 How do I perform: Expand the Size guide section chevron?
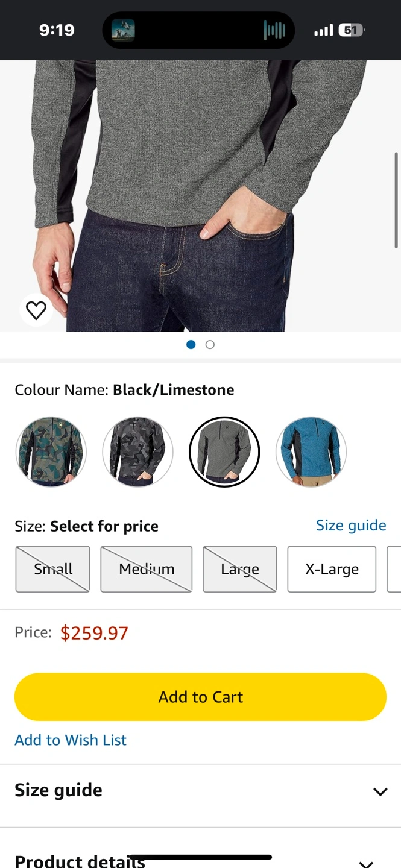pos(380,791)
